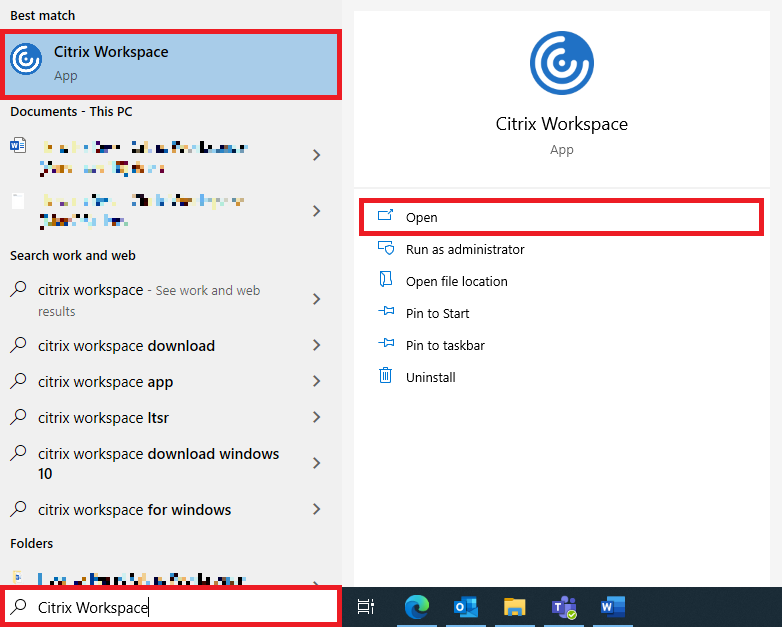Click the Citrix Workspace icon in best match
782x627 pixels.
pos(26,59)
